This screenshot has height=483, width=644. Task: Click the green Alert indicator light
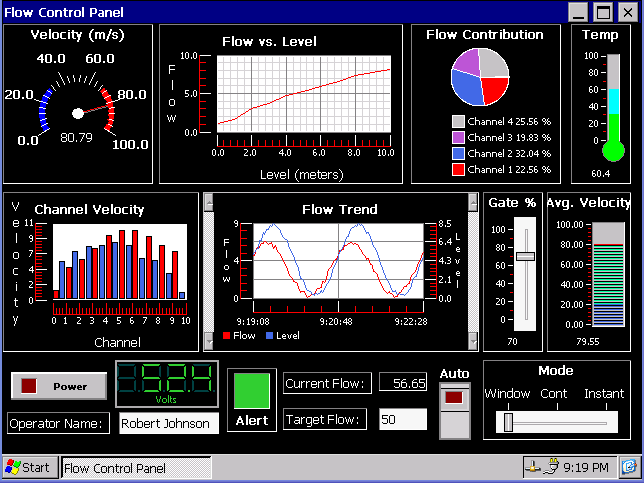251,389
